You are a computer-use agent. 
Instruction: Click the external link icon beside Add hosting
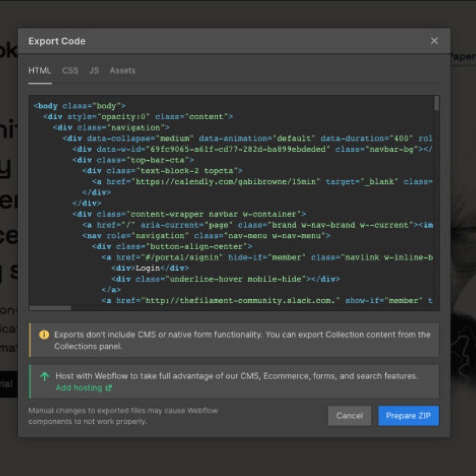click(x=109, y=388)
